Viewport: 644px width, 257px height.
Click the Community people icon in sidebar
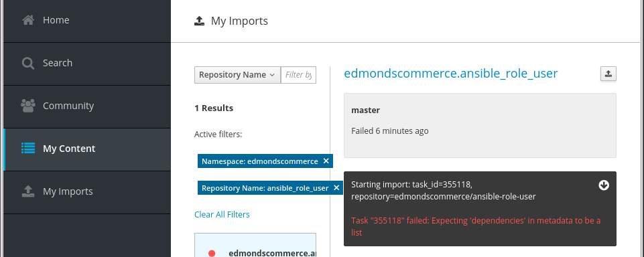pyautogui.click(x=28, y=106)
